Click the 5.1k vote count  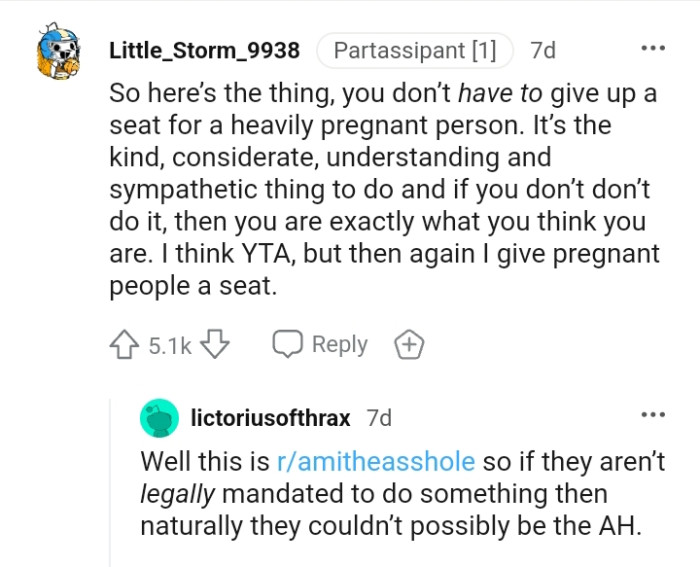pos(169,346)
